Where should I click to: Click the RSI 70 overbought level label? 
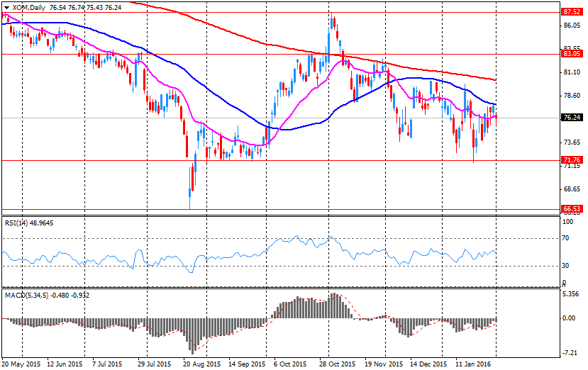[x=565, y=238]
